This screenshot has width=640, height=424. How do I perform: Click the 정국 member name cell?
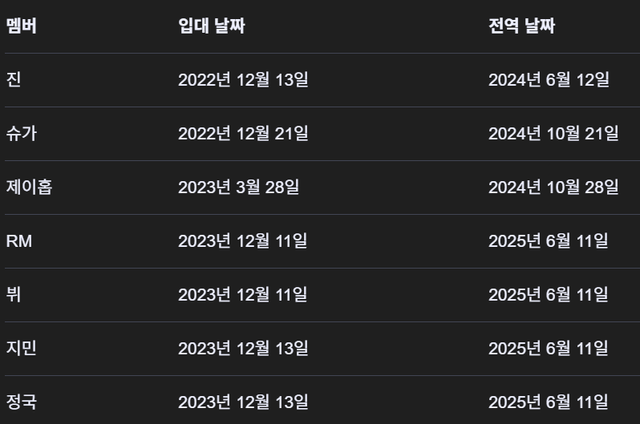click(22, 402)
